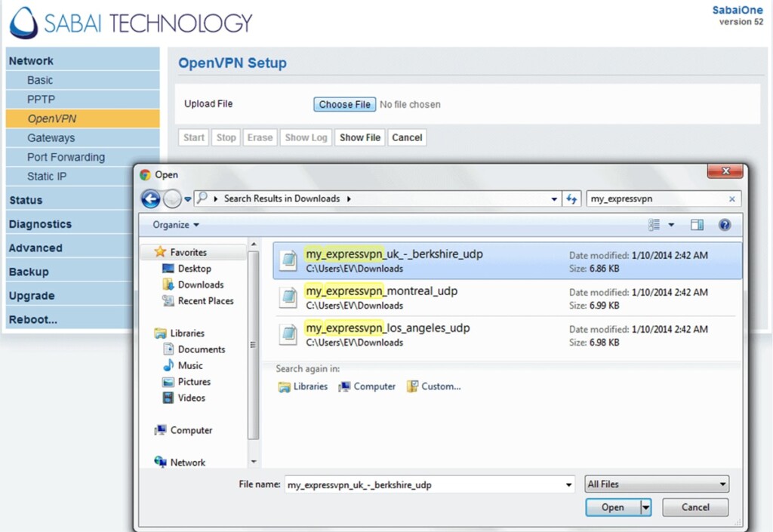Open Basic in Sabai sidebar

pos(82,80)
